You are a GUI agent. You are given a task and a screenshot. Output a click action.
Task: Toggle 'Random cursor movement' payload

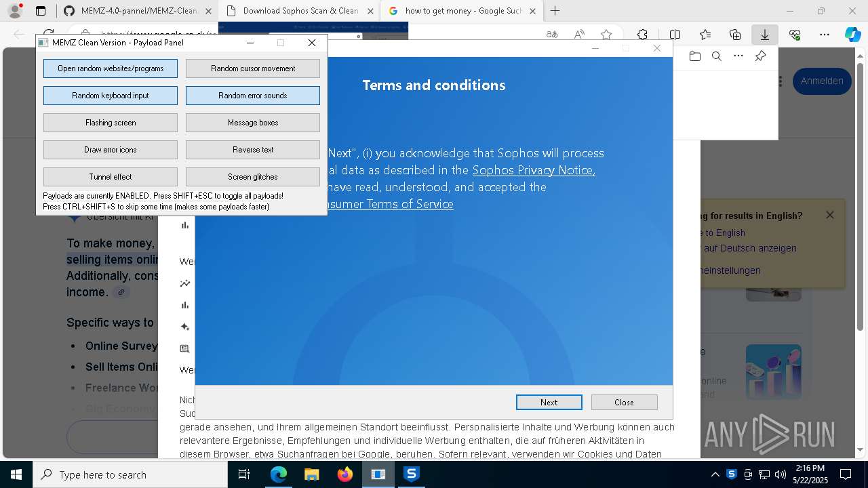(x=253, y=68)
